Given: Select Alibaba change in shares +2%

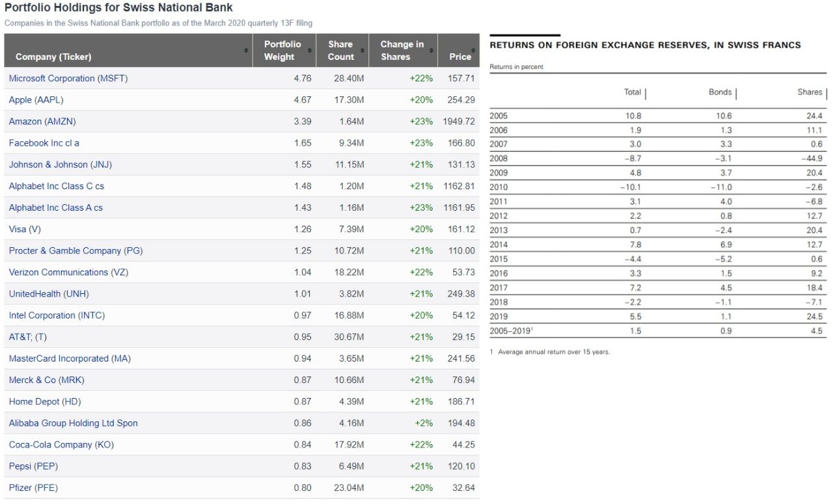Looking at the screenshot, I should (424, 423).
